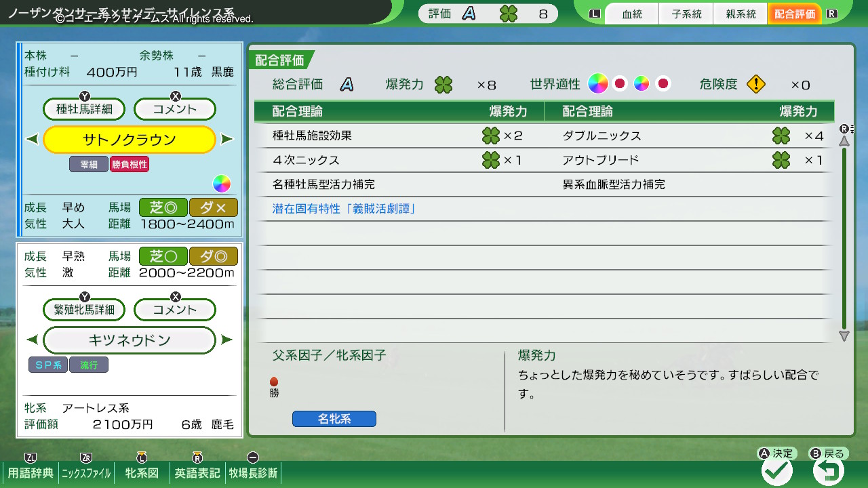
Task: Open the 牝系図 chart
Action: point(142,473)
